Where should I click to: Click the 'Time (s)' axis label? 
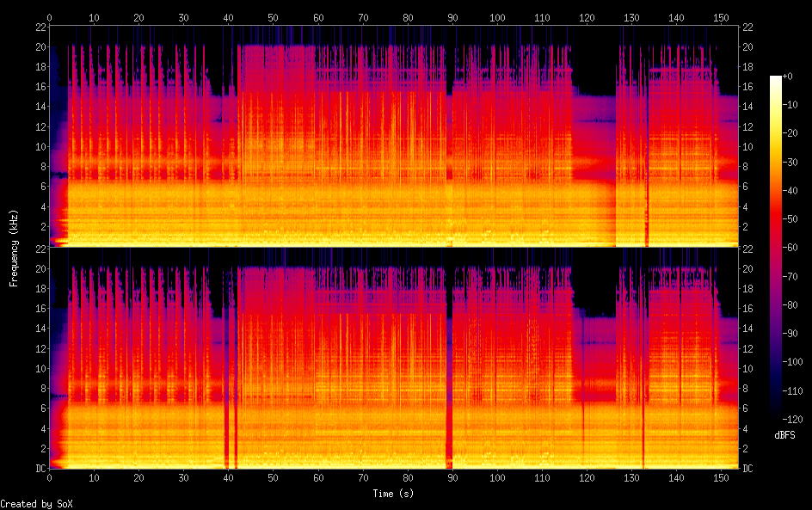(395, 494)
